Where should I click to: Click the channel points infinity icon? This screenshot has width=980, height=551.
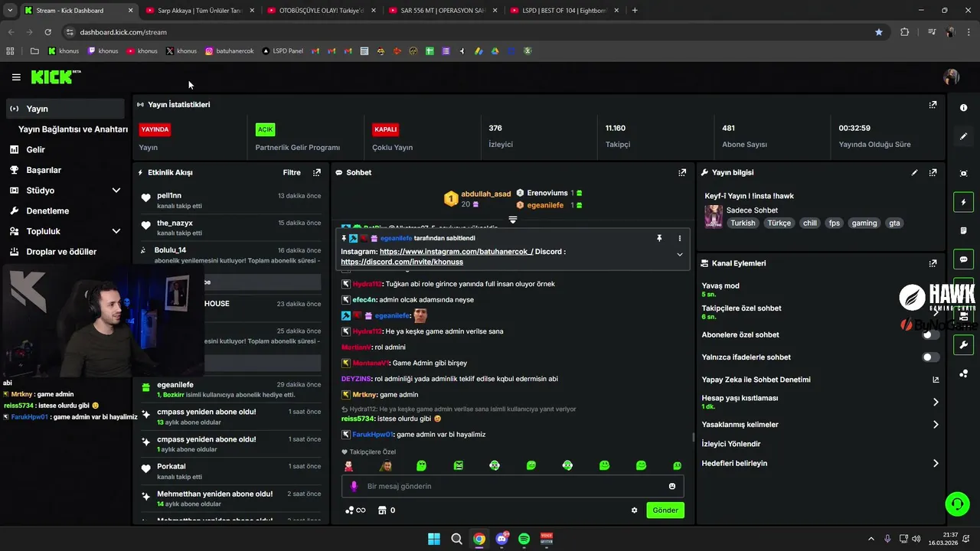[x=355, y=510]
